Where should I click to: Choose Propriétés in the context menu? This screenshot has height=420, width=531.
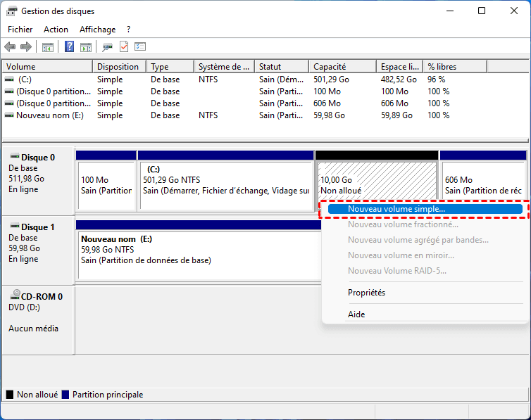pos(366,293)
